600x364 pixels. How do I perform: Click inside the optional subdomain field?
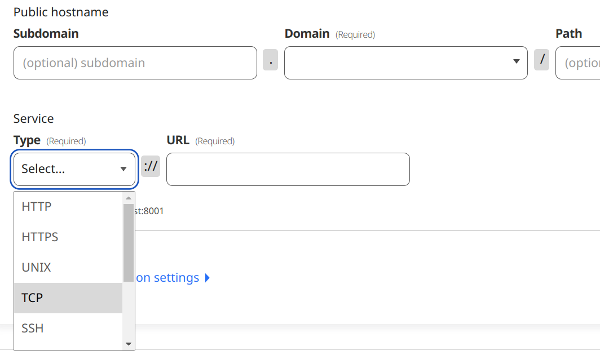[135, 63]
